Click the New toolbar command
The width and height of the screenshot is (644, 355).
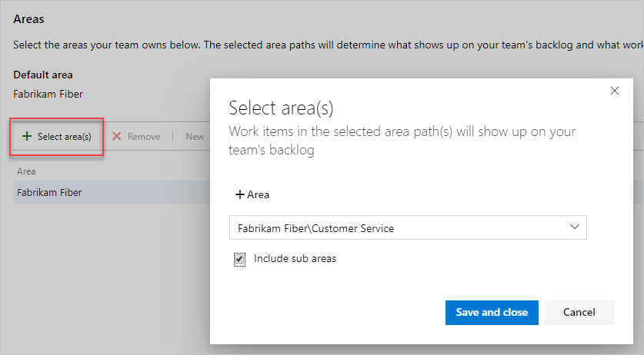[x=195, y=137]
